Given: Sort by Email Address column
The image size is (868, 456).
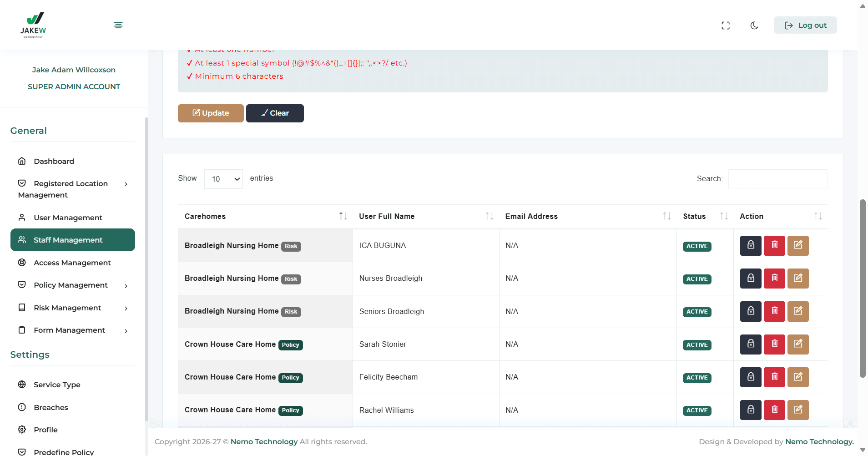Looking at the screenshot, I should pyautogui.click(x=588, y=217).
